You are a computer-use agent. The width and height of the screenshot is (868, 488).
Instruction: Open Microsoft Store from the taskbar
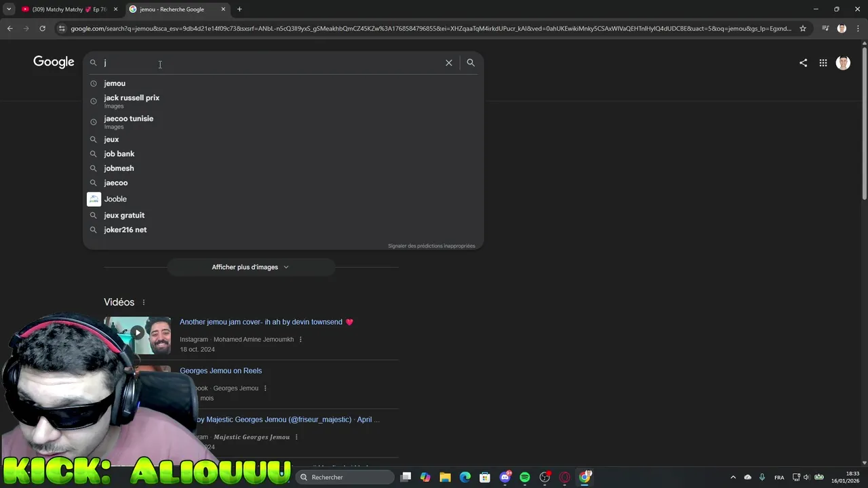(485, 477)
